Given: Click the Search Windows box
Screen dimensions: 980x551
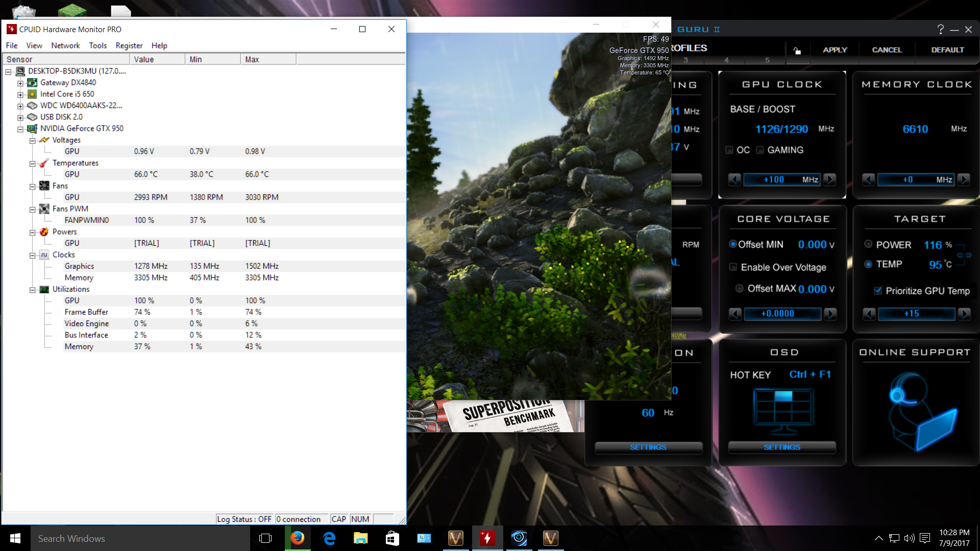Looking at the screenshot, I should tap(140, 538).
